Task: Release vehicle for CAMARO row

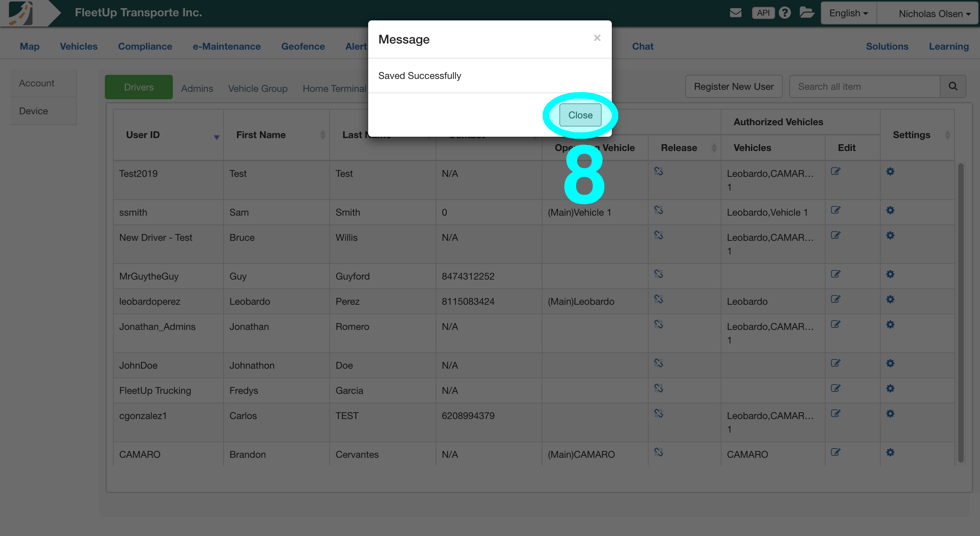Action: click(x=658, y=452)
